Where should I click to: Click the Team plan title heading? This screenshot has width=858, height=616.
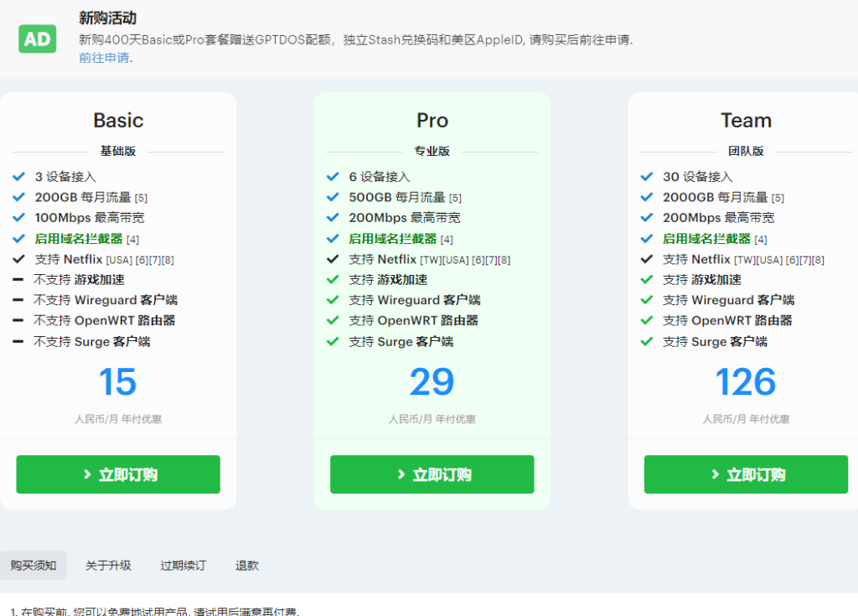(746, 121)
